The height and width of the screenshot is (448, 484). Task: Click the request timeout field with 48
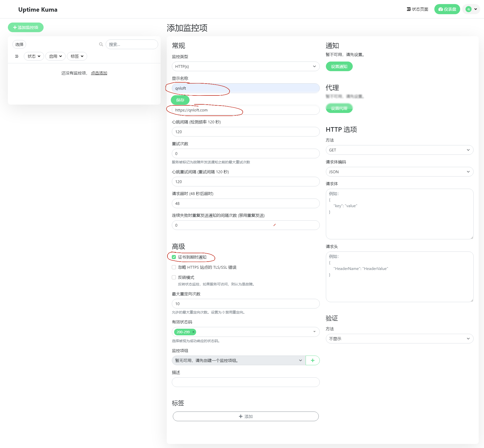(x=246, y=203)
